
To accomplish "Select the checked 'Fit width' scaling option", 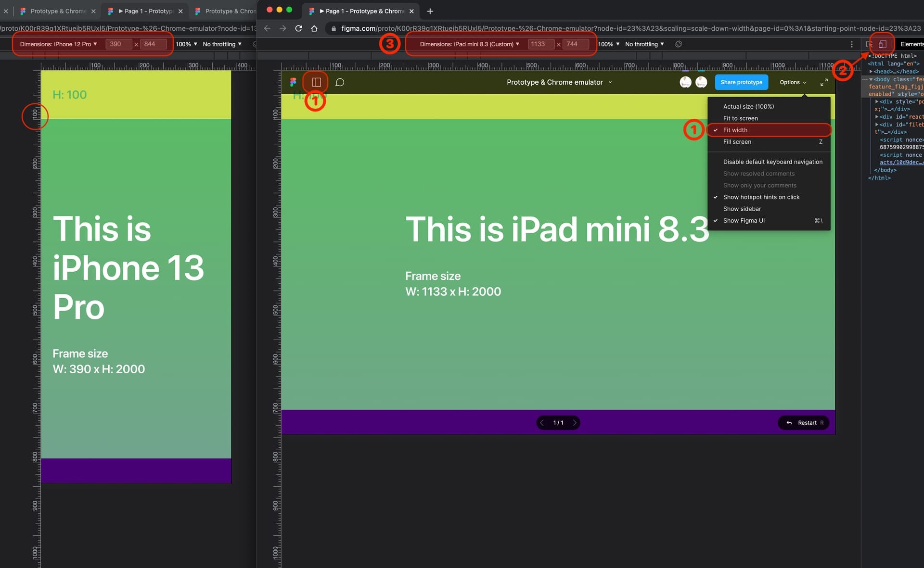I will (x=769, y=130).
